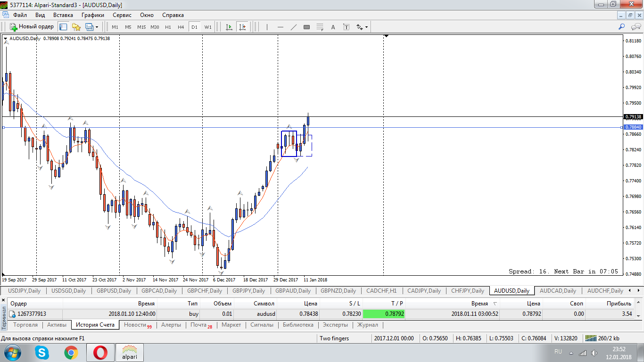Select the H1 timeframe

click(168, 27)
